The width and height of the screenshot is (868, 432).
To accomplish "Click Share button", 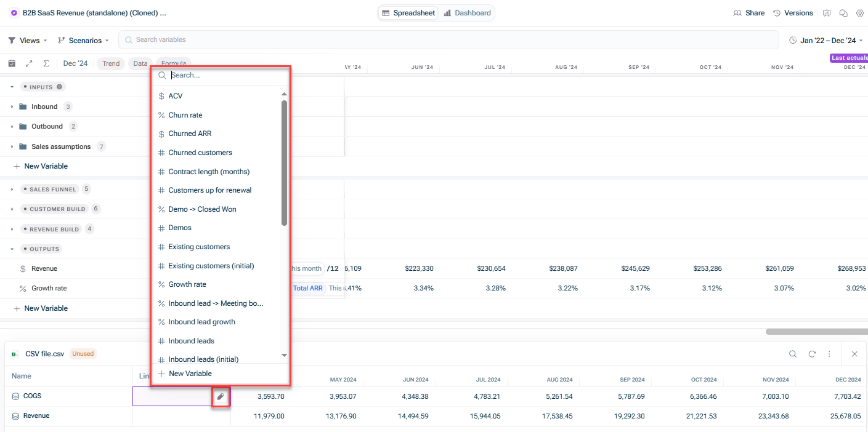I will pos(748,13).
